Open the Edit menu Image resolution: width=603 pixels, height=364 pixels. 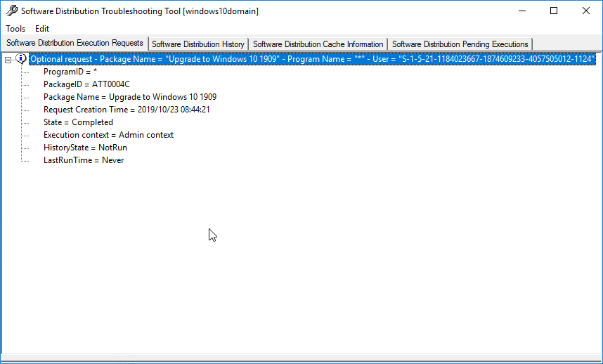(x=42, y=29)
